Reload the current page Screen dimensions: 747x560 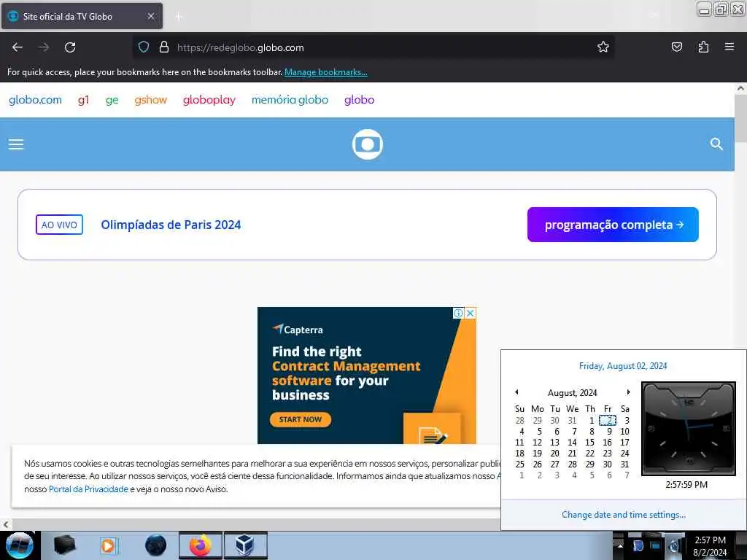(x=70, y=47)
